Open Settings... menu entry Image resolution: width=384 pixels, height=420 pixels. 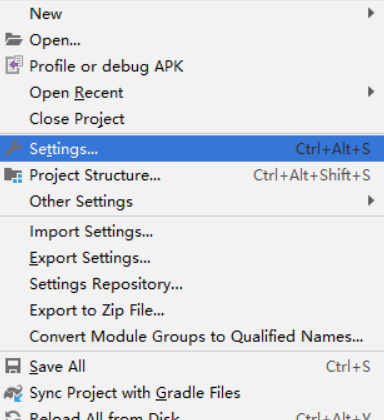click(192, 149)
